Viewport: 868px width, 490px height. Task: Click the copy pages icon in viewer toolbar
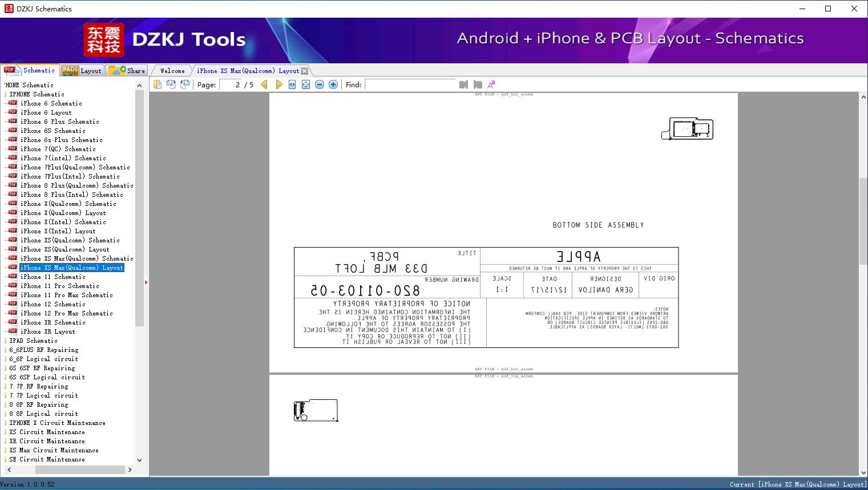click(158, 84)
